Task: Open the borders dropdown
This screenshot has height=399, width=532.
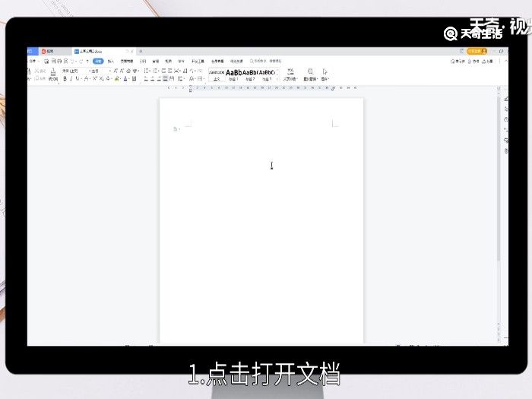Action: 201,79
